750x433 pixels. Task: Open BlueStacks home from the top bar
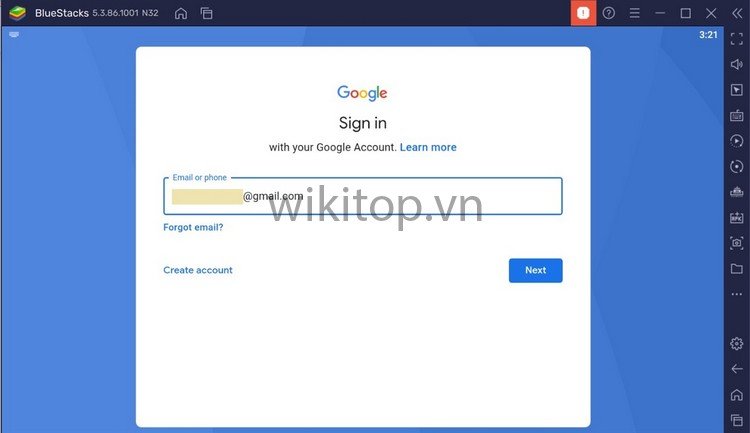(181, 13)
